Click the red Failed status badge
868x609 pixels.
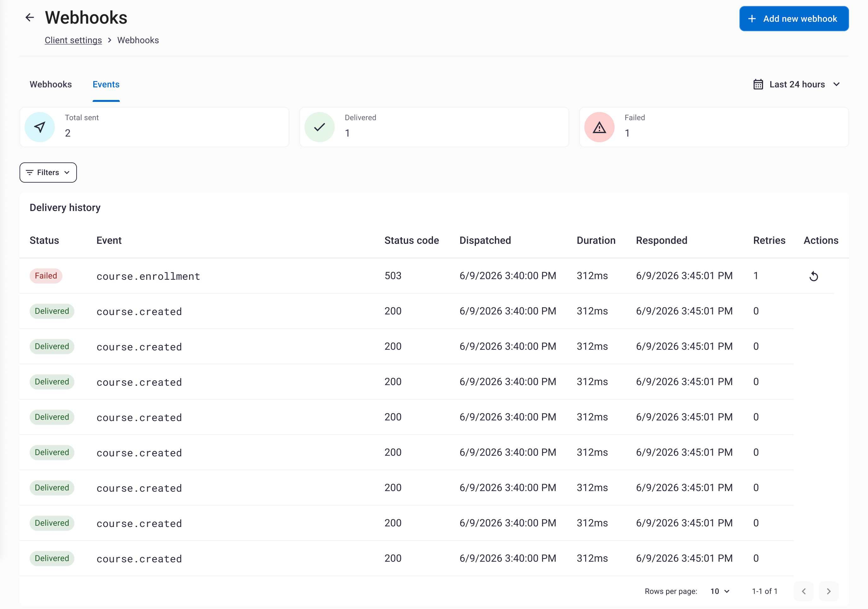pyautogui.click(x=46, y=276)
